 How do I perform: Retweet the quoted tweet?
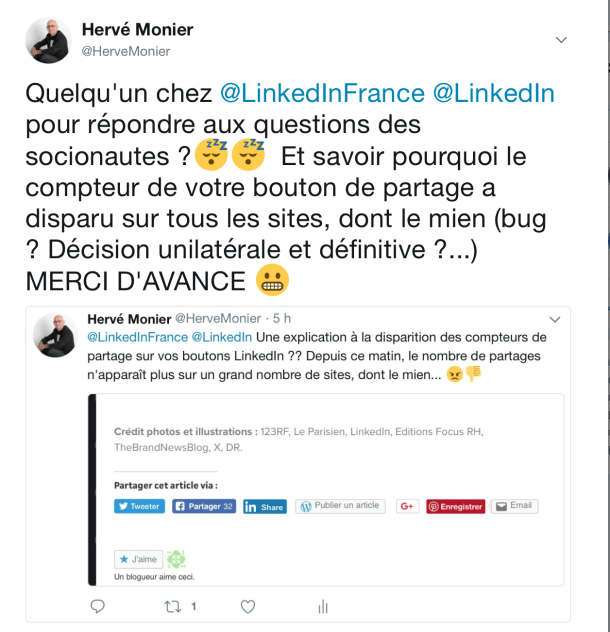(x=173, y=607)
